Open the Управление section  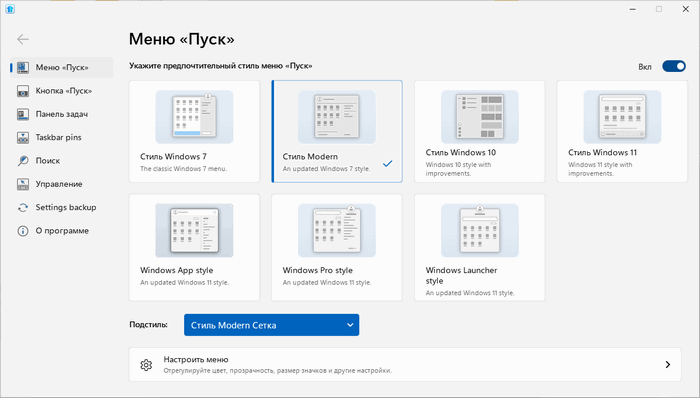click(62, 184)
